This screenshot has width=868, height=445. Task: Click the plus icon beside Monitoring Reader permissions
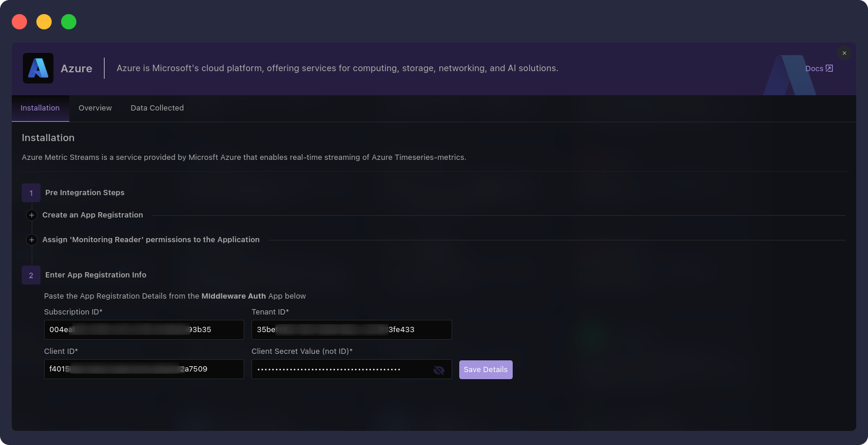pos(32,239)
